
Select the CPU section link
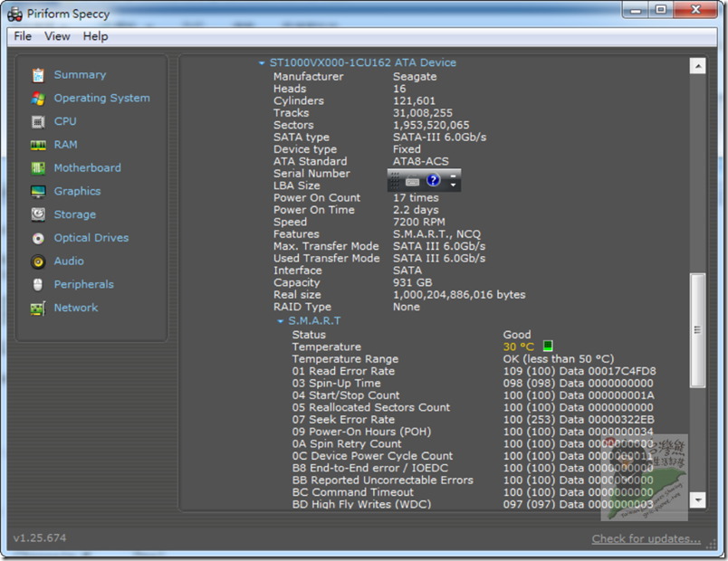(x=65, y=121)
